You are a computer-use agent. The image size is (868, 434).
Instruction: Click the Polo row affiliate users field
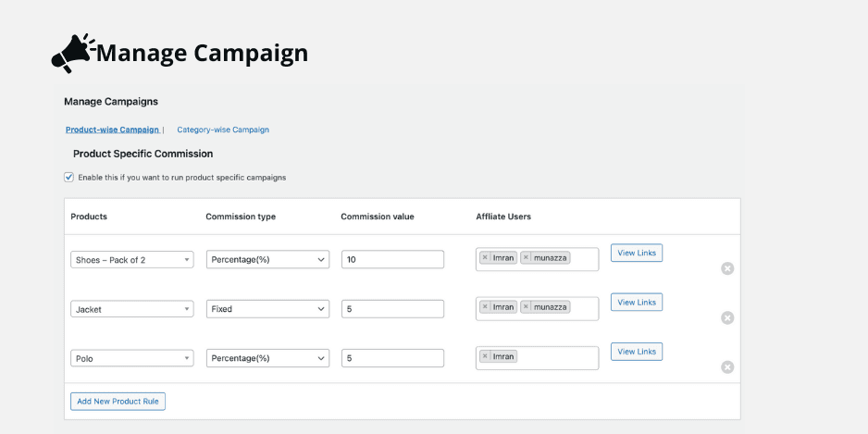[x=537, y=358]
